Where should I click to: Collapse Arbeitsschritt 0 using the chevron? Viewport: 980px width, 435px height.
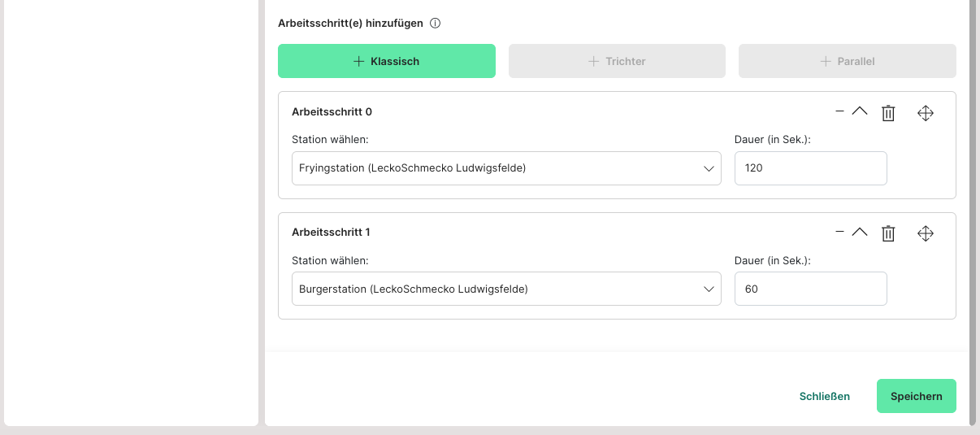click(x=860, y=111)
